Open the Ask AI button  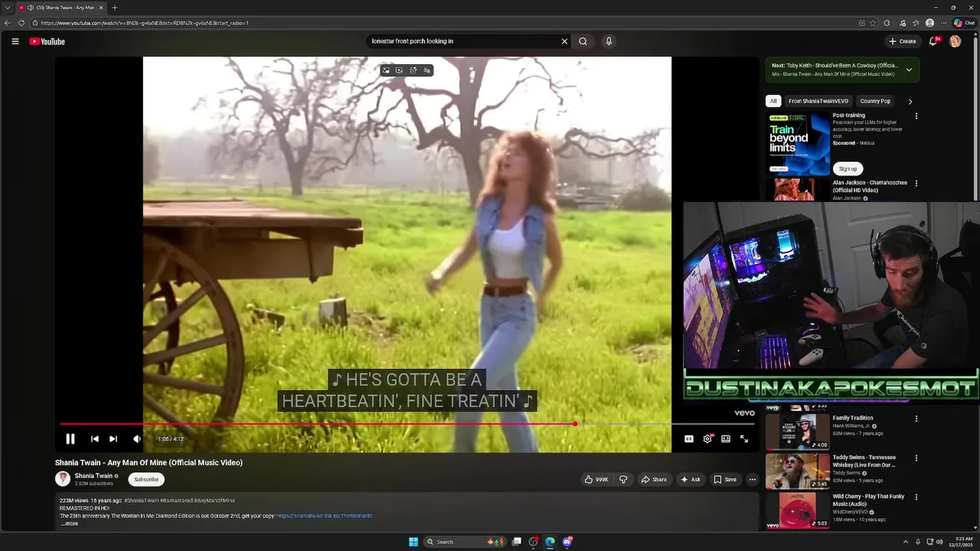click(x=690, y=479)
